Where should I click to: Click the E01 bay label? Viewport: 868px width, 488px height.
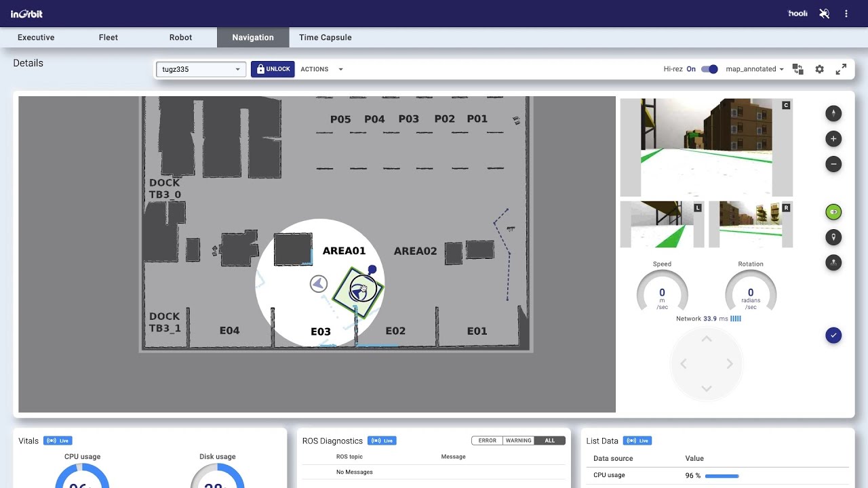477,331
